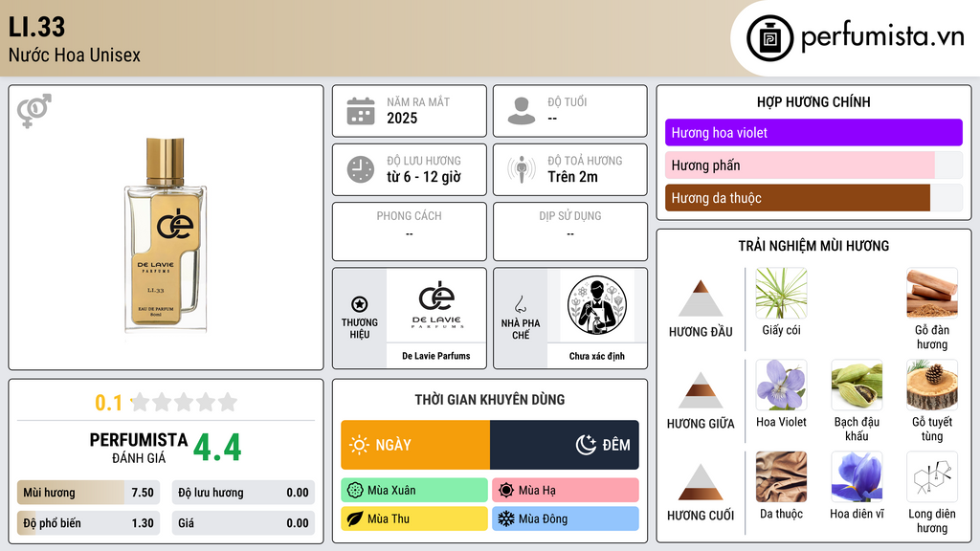Screen dimensions: 980x551
Task: Select the Hương hoa violet accord bar
Action: point(813,132)
